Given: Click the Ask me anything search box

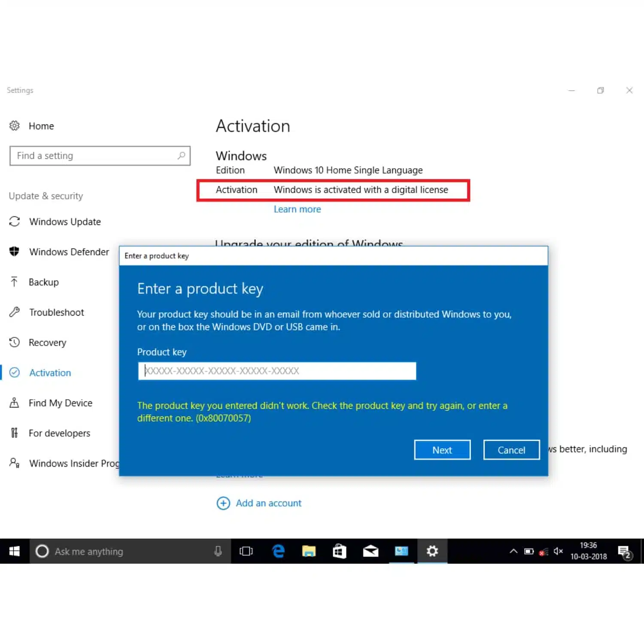Looking at the screenshot, I should [x=130, y=551].
